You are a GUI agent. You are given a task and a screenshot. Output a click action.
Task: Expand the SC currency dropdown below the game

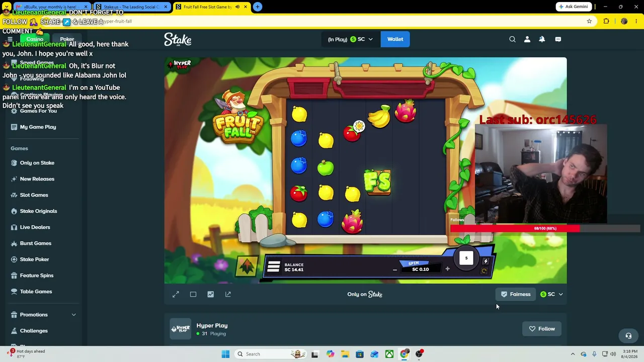tap(552, 294)
